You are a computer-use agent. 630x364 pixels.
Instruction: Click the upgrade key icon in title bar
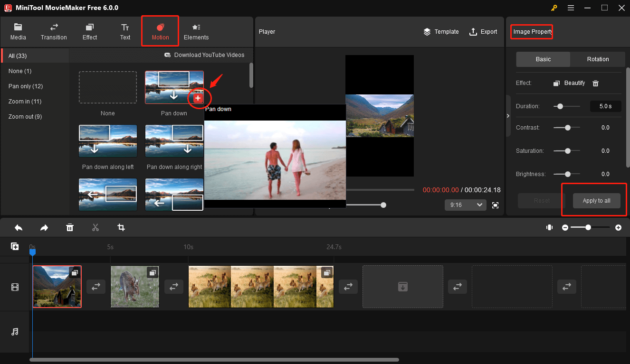(554, 8)
